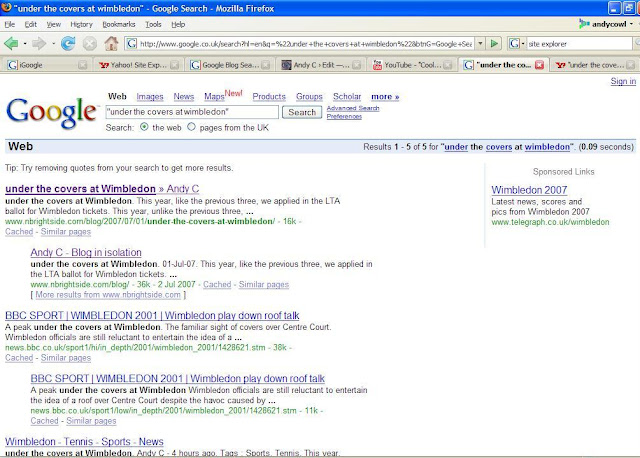Select "pages from the UK" radio button
The width and height of the screenshot is (640, 458).
[191, 127]
